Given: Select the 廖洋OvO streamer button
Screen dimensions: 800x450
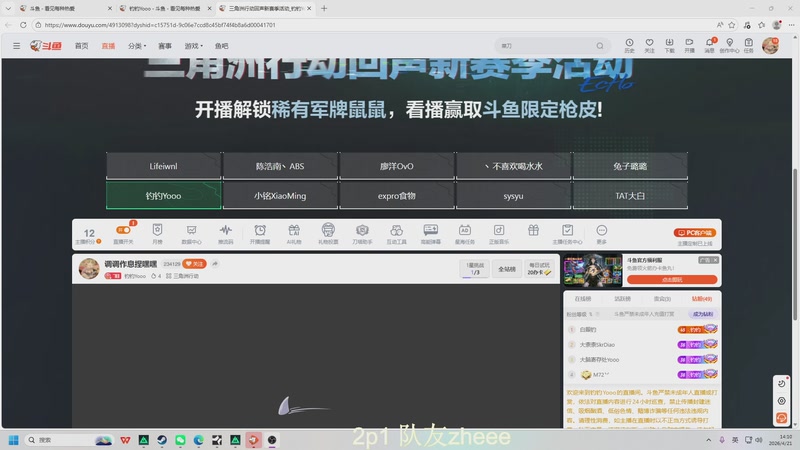Looking at the screenshot, I should coord(396,166).
